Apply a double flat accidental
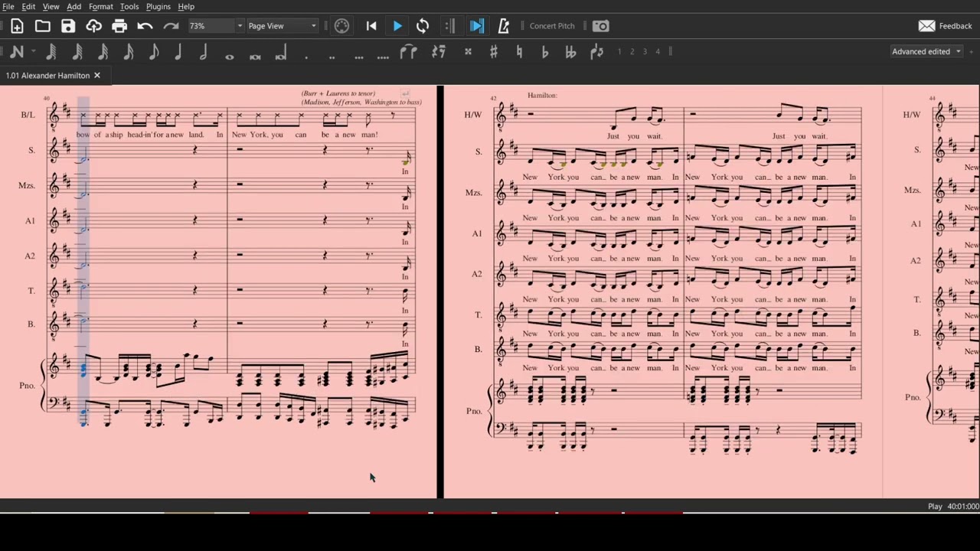Image resolution: width=980 pixels, height=551 pixels. coord(570,52)
